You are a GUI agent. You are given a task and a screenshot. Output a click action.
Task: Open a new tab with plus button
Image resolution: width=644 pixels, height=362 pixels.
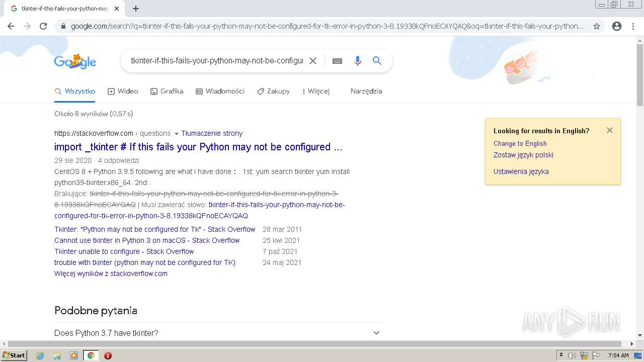click(136, 9)
